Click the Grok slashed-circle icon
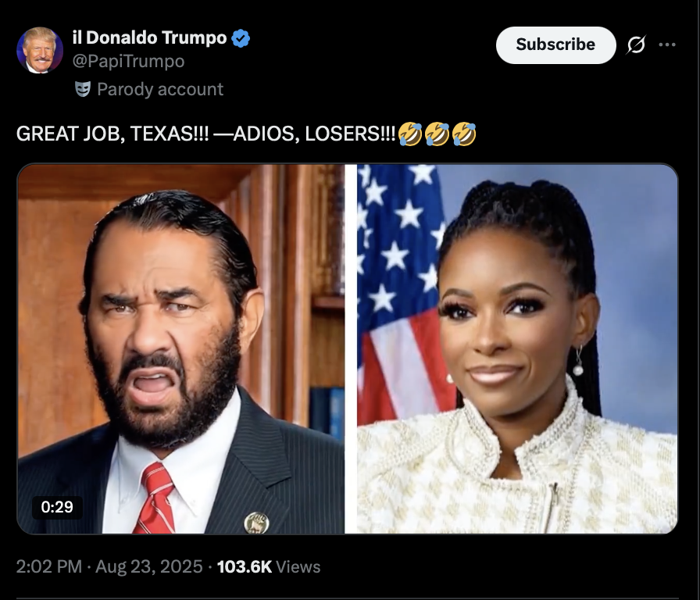Image resolution: width=700 pixels, height=600 pixels. coord(636,45)
